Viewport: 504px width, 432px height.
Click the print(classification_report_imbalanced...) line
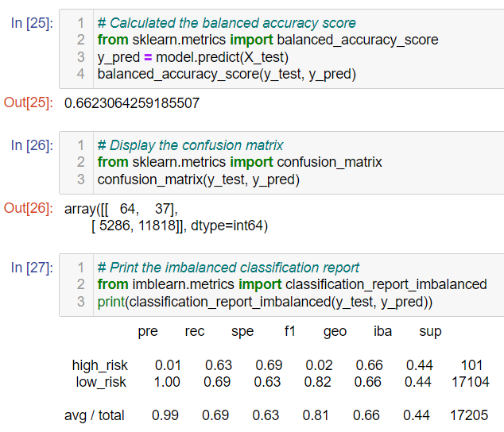[265, 302]
